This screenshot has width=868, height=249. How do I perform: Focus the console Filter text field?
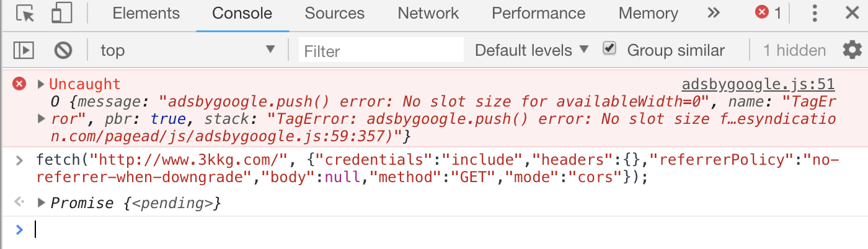381,50
